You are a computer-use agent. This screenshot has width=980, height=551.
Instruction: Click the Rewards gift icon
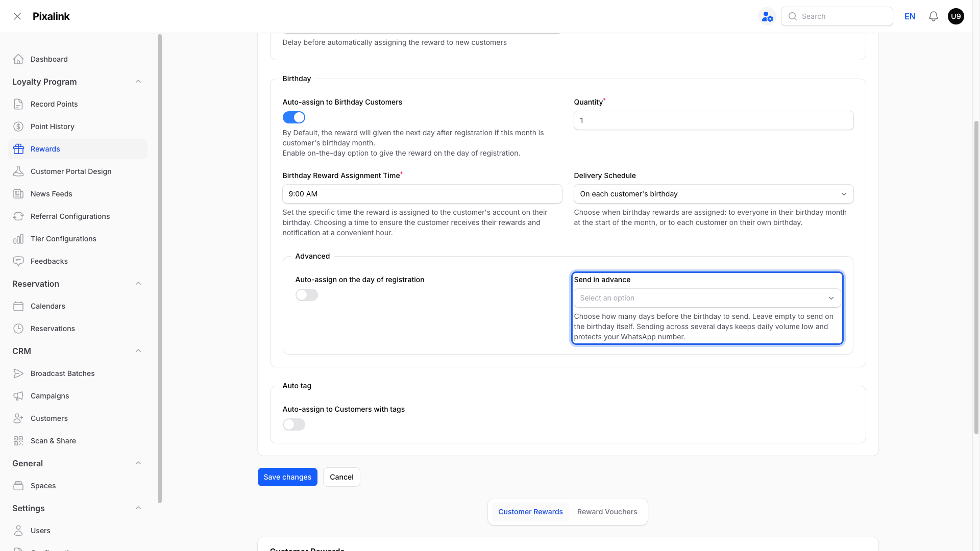[x=18, y=149]
